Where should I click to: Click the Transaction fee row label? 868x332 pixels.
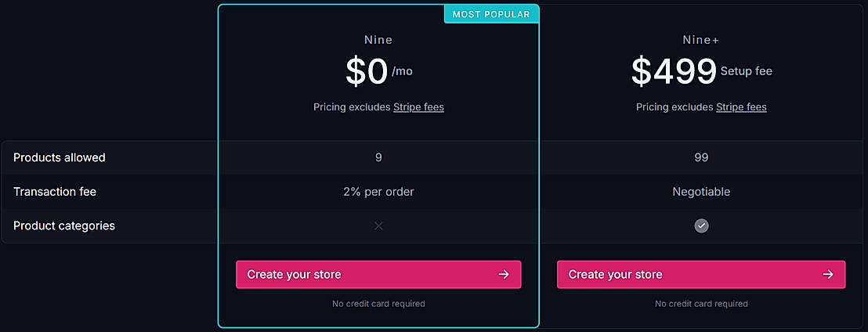(55, 192)
